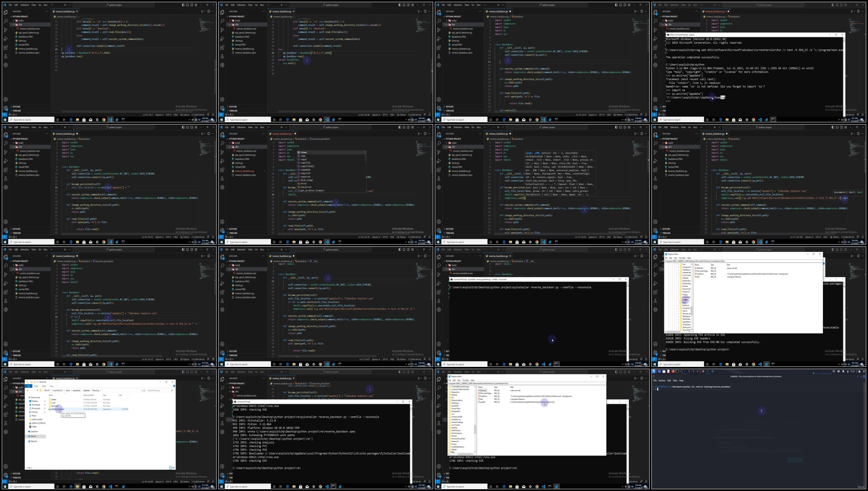Run Python file in editor showing copytree suggestions
Viewport: 868px width, 491px height.
point(418,133)
